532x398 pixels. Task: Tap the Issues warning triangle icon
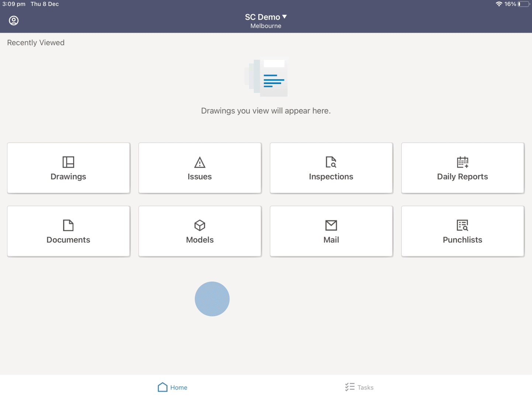point(200,162)
